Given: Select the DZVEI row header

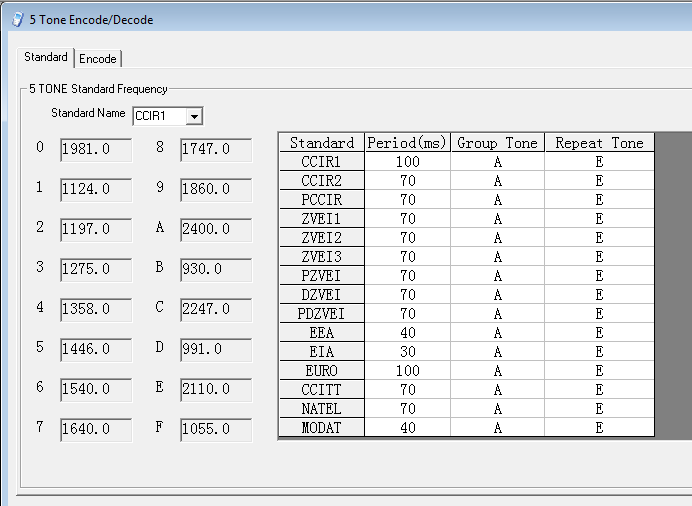Looking at the screenshot, I should (x=322, y=294).
